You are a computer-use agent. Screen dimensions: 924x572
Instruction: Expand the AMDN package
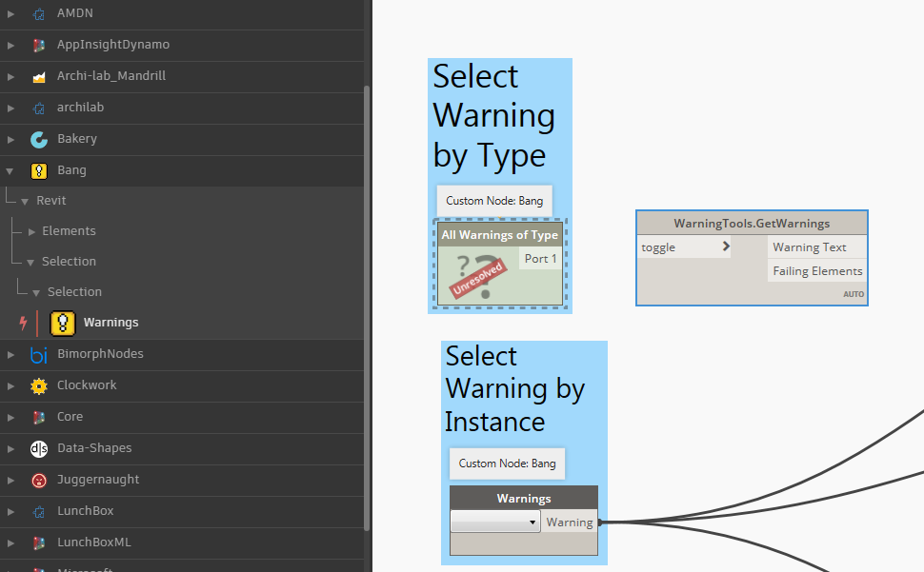10,13
